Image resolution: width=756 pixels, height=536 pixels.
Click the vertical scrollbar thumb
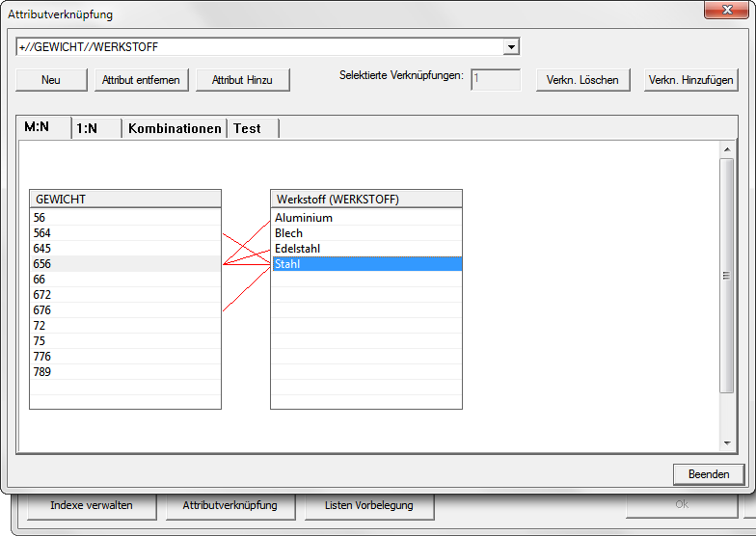pyautogui.click(x=727, y=276)
